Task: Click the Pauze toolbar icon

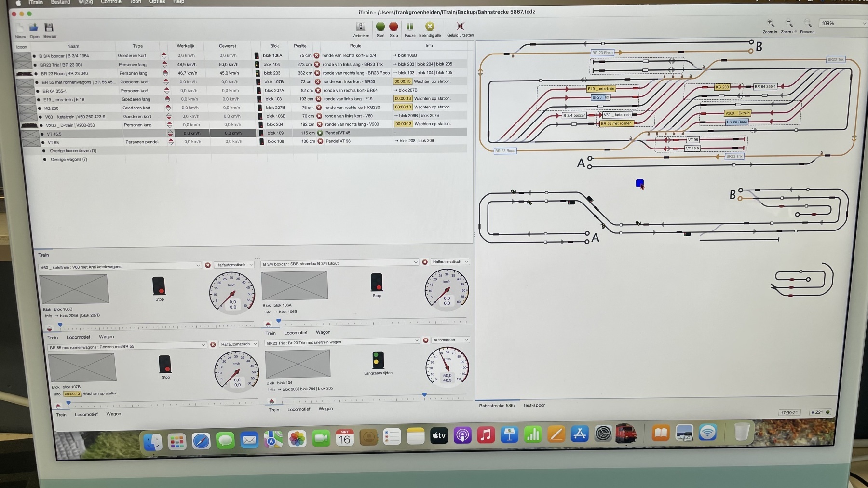Action: click(x=410, y=27)
